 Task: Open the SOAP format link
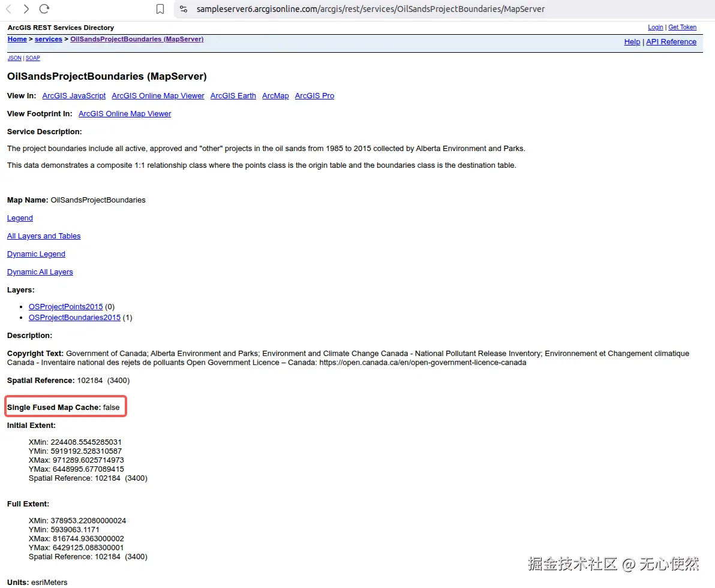pyautogui.click(x=33, y=58)
